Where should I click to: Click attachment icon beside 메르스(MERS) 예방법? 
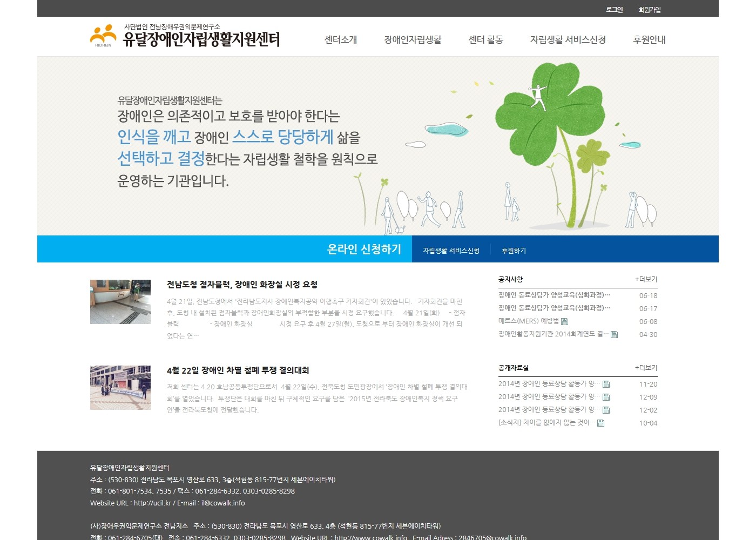click(x=565, y=321)
